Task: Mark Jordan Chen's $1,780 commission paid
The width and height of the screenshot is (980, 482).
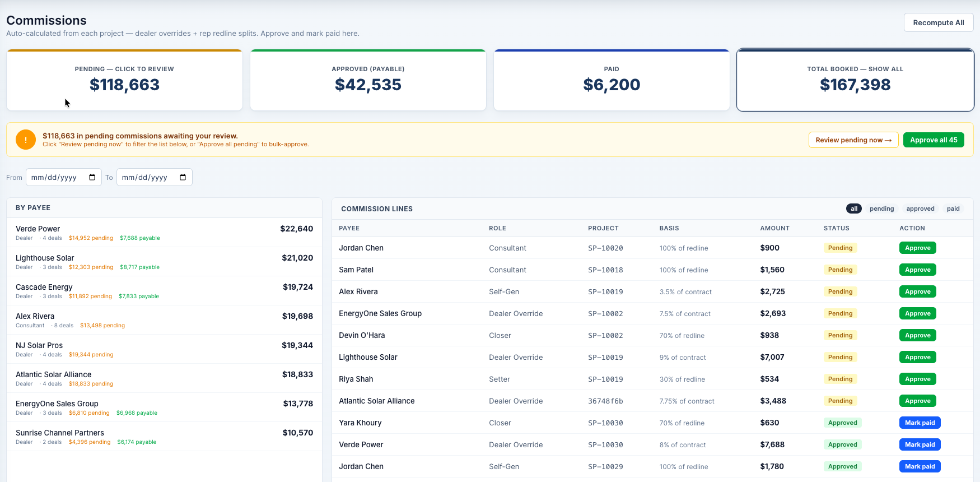Action: (920, 466)
